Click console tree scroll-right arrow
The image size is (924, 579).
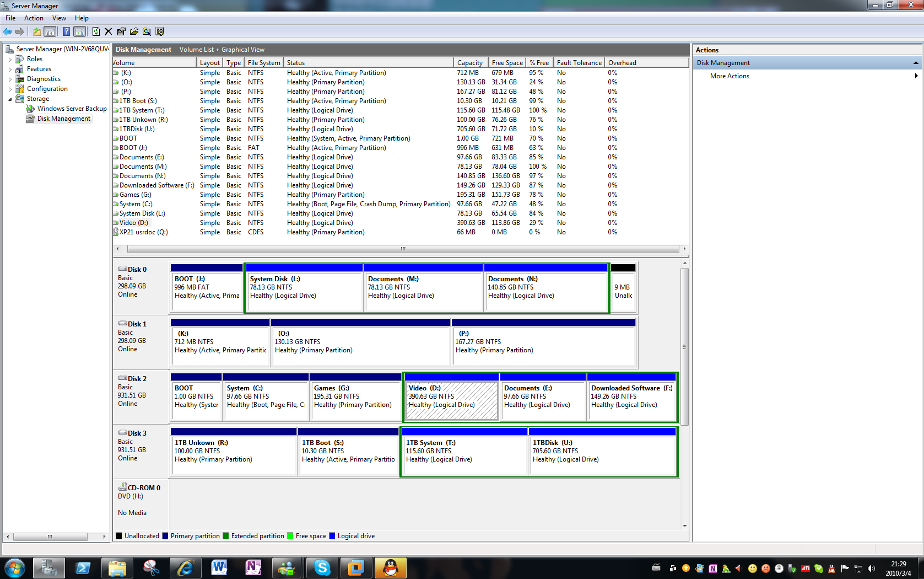point(104,537)
